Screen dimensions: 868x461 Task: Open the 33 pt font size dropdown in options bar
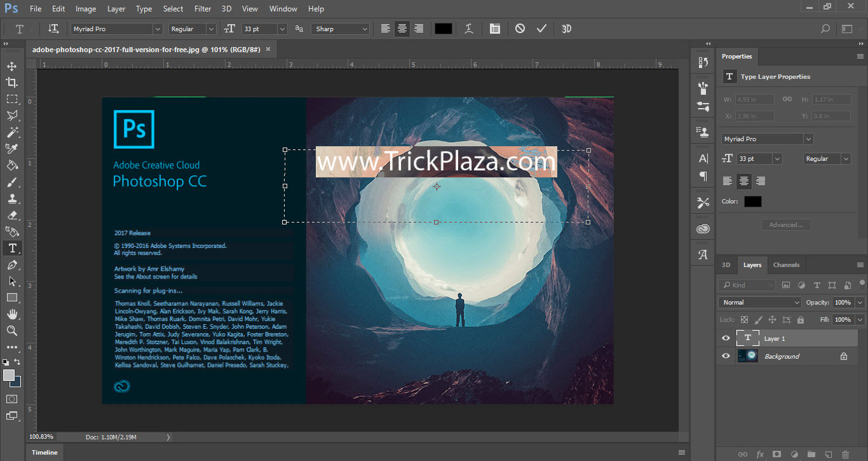(282, 29)
